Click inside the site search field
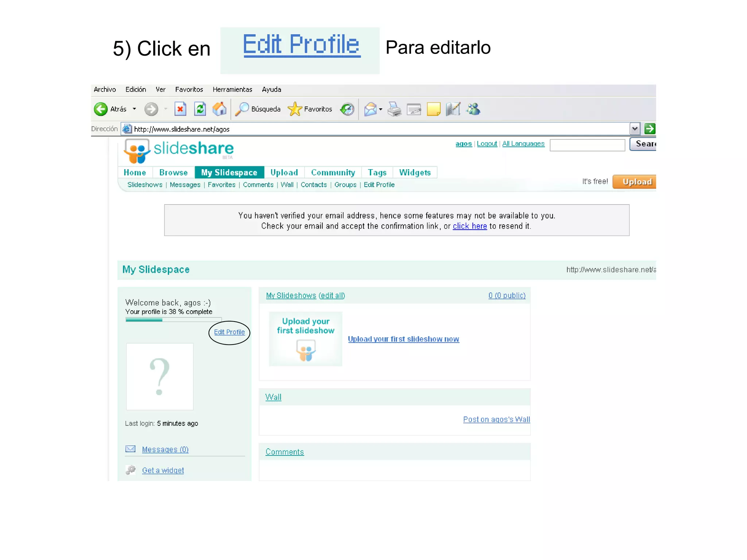This screenshot has height=560, width=747. [587, 145]
